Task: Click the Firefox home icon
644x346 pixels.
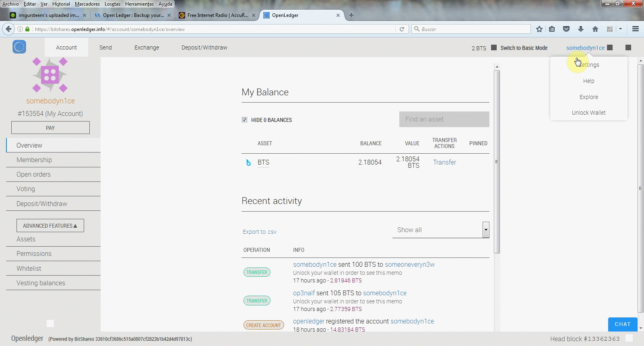Action: click(595, 29)
